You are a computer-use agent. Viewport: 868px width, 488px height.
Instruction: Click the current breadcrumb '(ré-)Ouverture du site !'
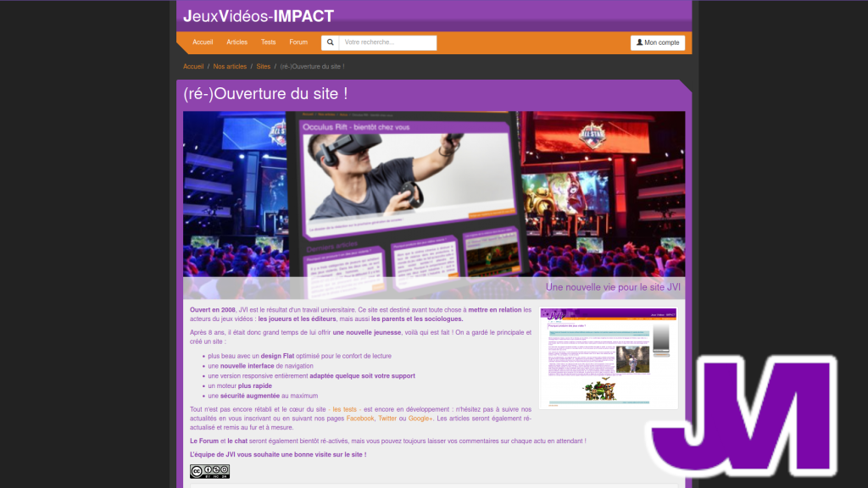(x=312, y=66)
